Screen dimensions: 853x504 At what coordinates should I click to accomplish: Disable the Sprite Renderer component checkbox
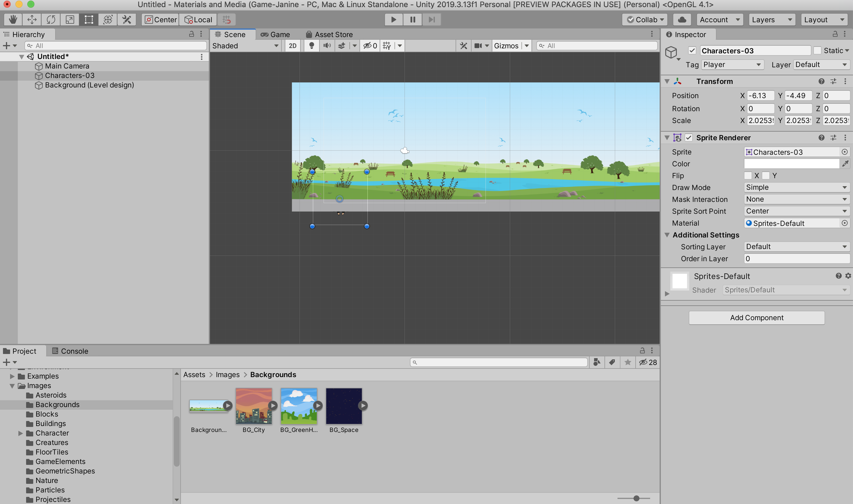pyautogui.click(x=689, y=138)
